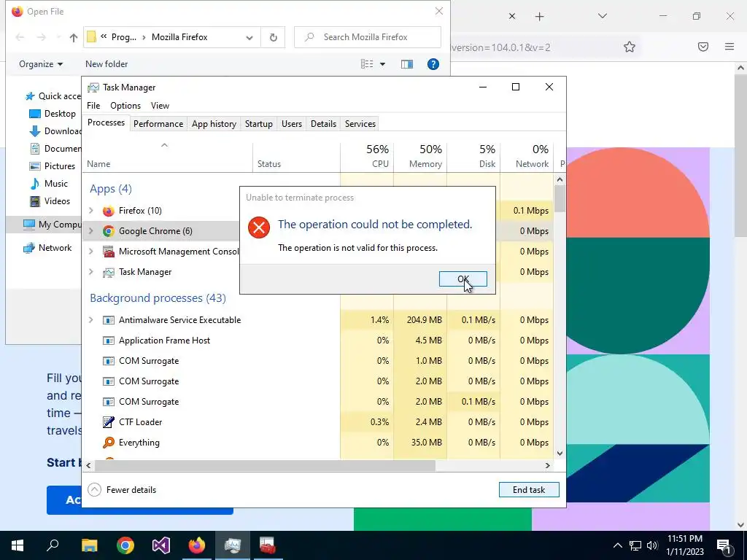Open the view options dropdown arrow
The height and width of the screenshot is (560, 747).
(x=382, y=64)
